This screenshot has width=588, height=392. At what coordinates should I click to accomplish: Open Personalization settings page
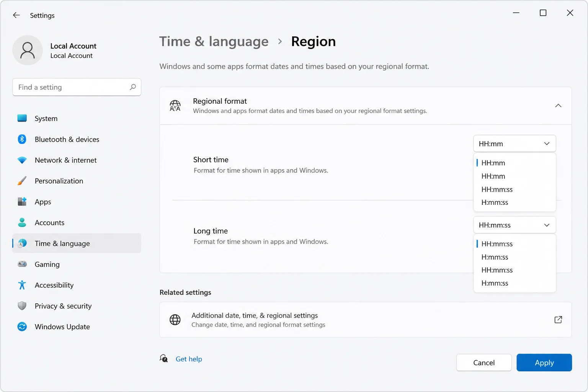[77, 181]
